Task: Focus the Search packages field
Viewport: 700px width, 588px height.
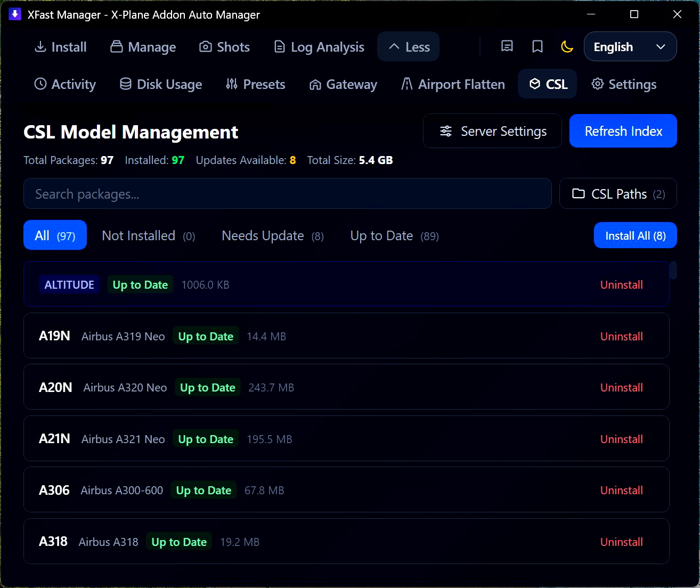Action: [288, 194]
